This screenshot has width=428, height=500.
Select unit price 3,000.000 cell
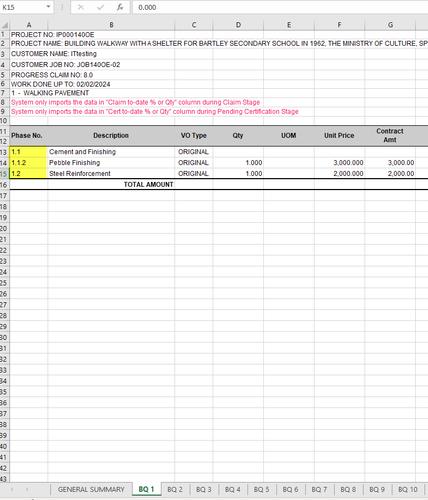(339, 163)
